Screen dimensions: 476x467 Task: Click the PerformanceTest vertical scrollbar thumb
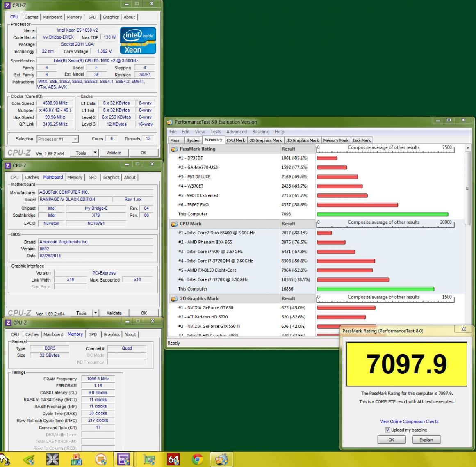coord(467,188)
